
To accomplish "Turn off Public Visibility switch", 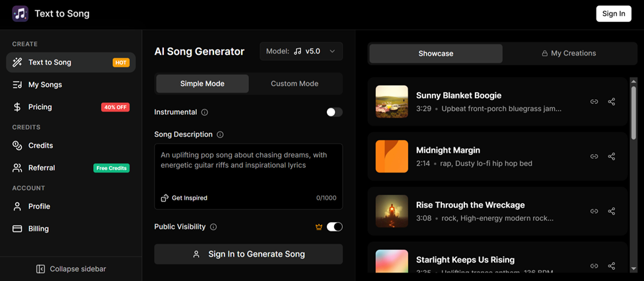I will pyautogui.click(x=334, y=227).
